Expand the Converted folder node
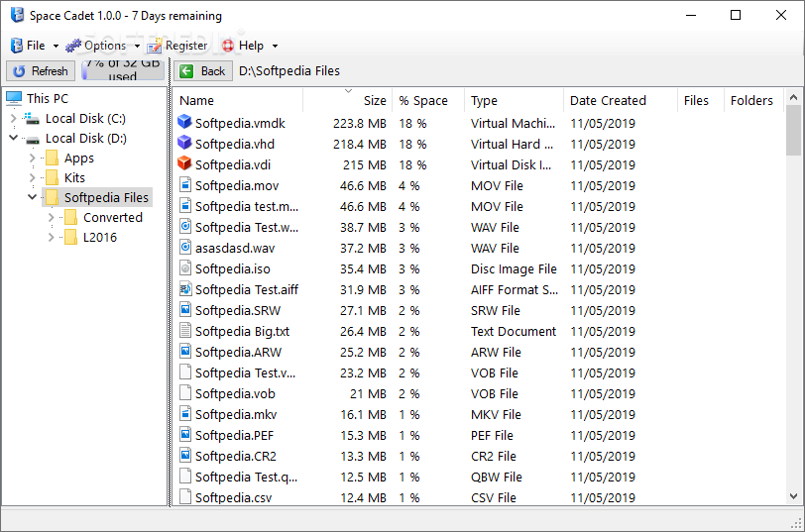 coord(52,218)
